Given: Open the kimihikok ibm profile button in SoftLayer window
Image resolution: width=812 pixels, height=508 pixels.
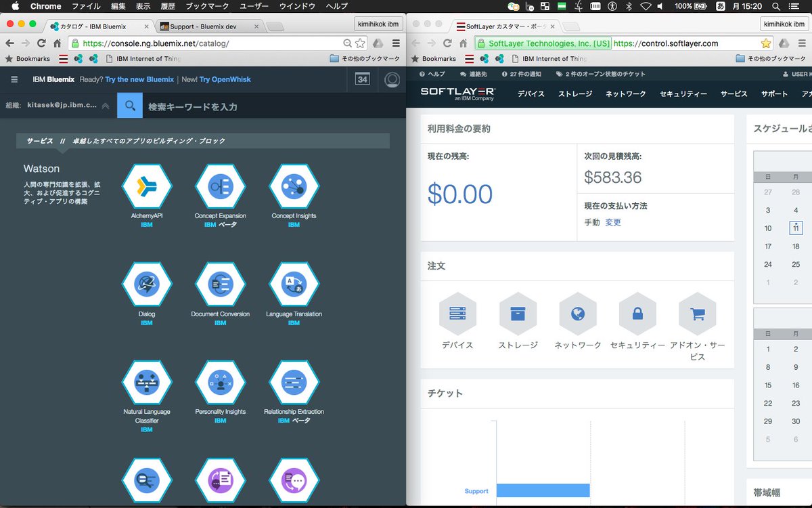Looking at the screenshot, I should coord(784,24).
